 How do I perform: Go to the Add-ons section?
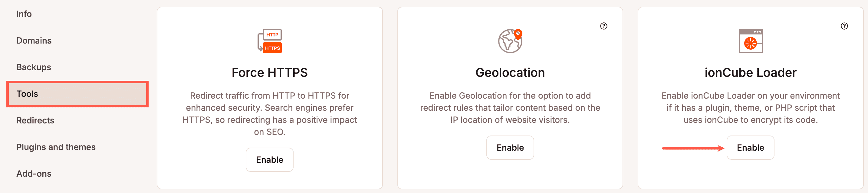pos(34,174)
